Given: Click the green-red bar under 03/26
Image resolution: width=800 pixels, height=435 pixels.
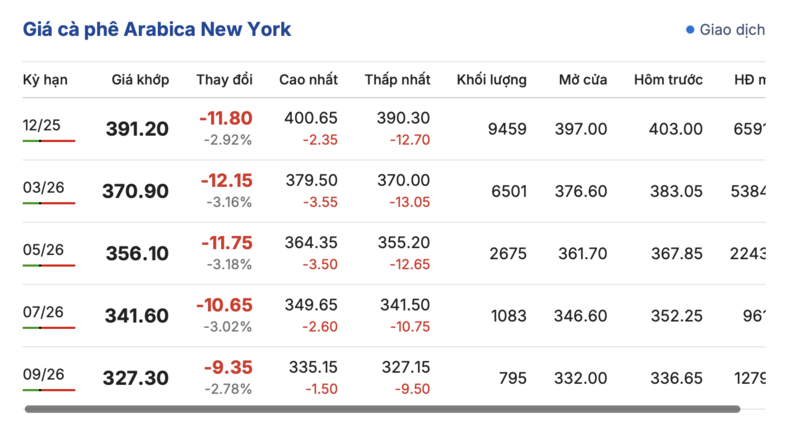Looking at the screenshot, I should pos(49,203).
